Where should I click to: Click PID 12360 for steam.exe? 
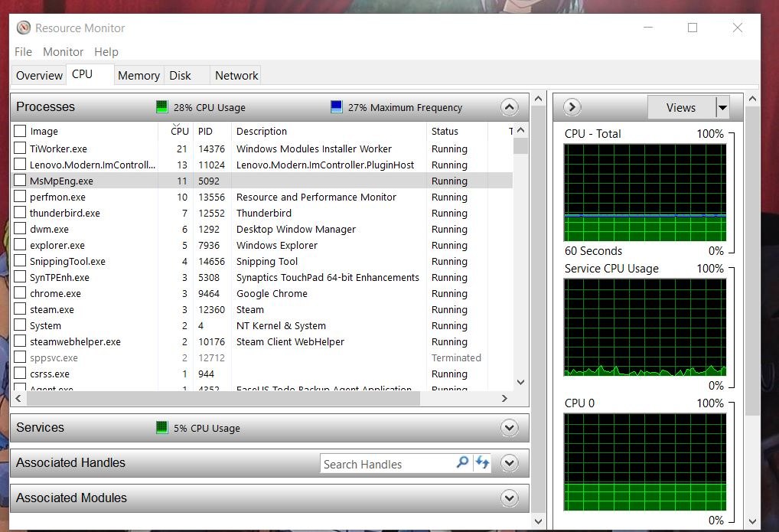211,309
